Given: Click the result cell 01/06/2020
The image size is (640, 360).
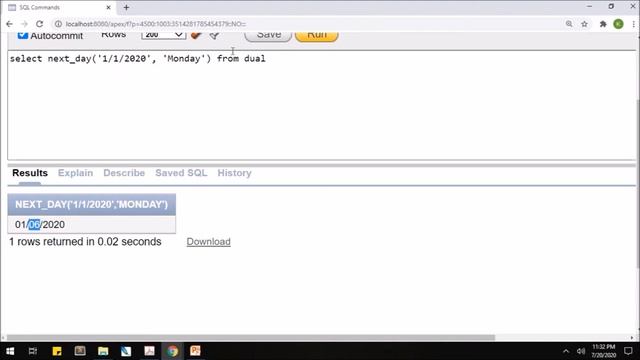Looking at the screenshot, I should 91,224.
